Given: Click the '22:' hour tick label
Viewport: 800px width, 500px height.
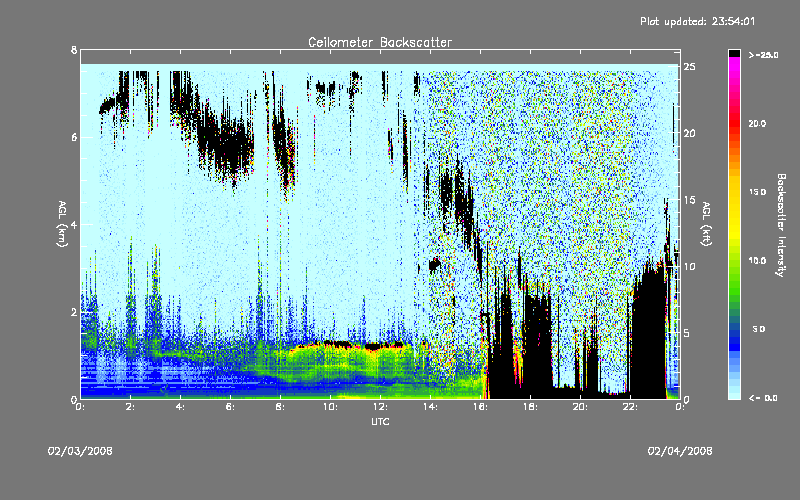Looking at the screenshot, I should pos(630,407).
